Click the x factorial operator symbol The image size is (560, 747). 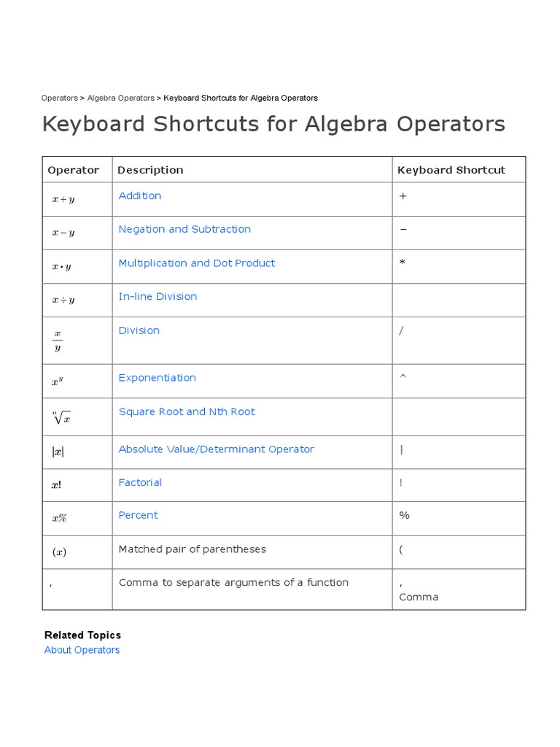(57, 485)
